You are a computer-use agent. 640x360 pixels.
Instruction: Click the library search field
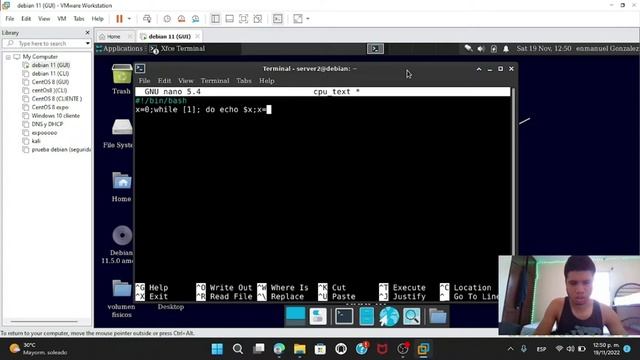point(47,43)
